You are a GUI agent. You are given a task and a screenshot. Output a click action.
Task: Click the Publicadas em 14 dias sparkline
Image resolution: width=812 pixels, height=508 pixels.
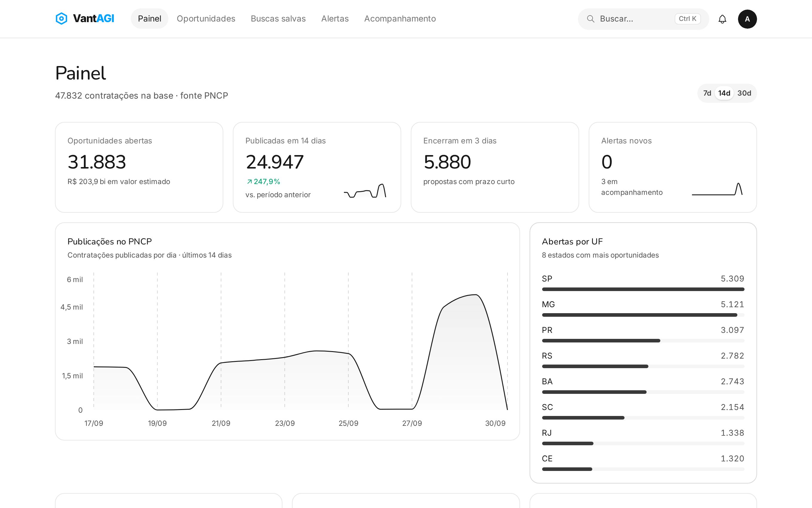pos(365,191)
